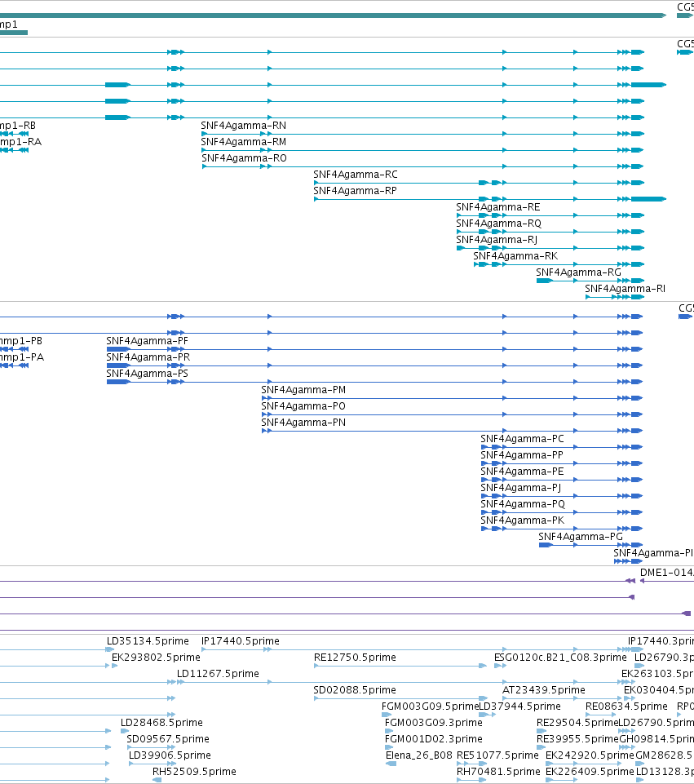Open the SNF4Agamma-RG transcript

[578, 272]
